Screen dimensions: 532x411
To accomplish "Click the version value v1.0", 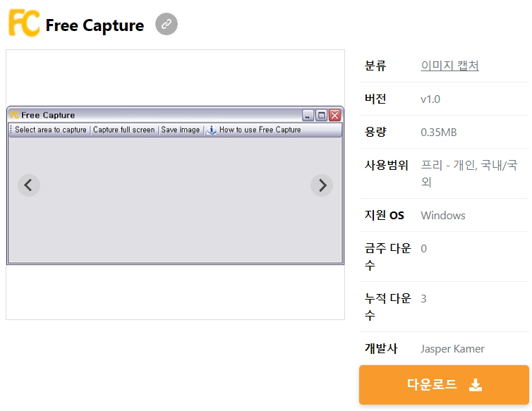I will (x=430, y=99).
